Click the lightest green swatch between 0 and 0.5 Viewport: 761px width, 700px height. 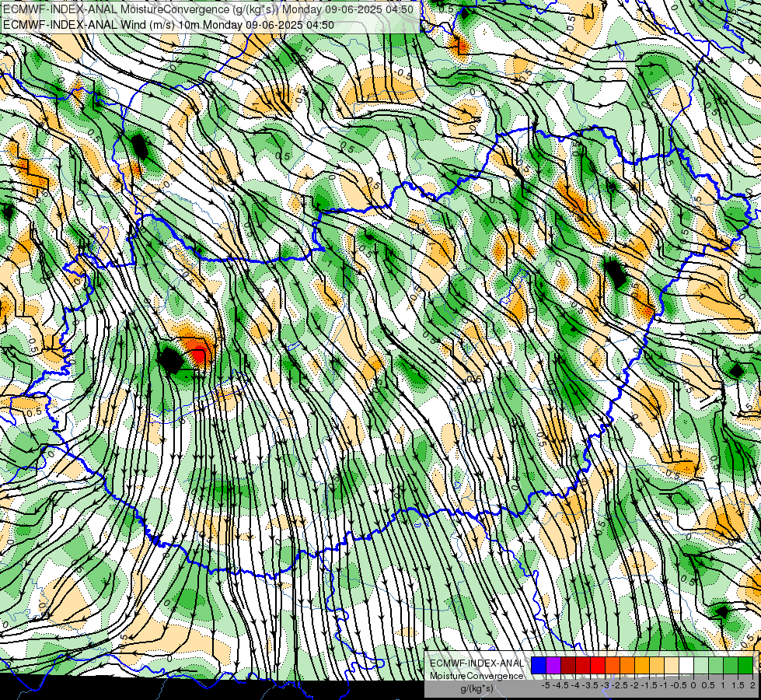(x=701, y=666)
